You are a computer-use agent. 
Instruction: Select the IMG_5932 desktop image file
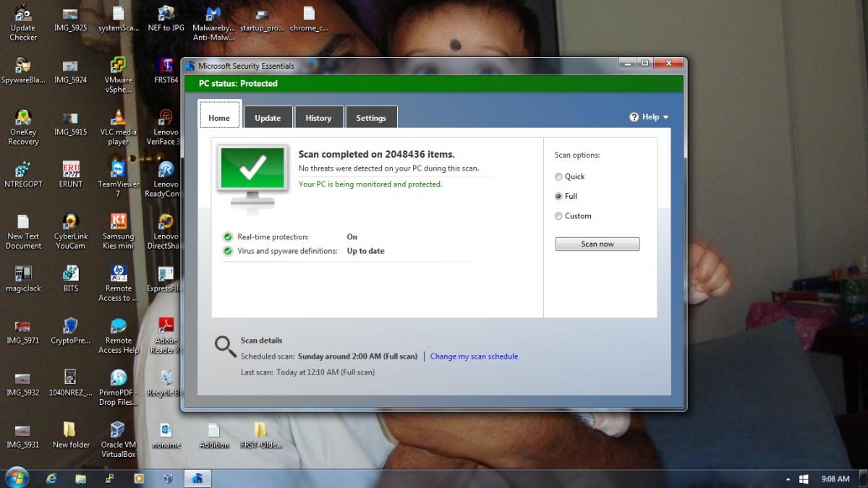tap(23, 382)
